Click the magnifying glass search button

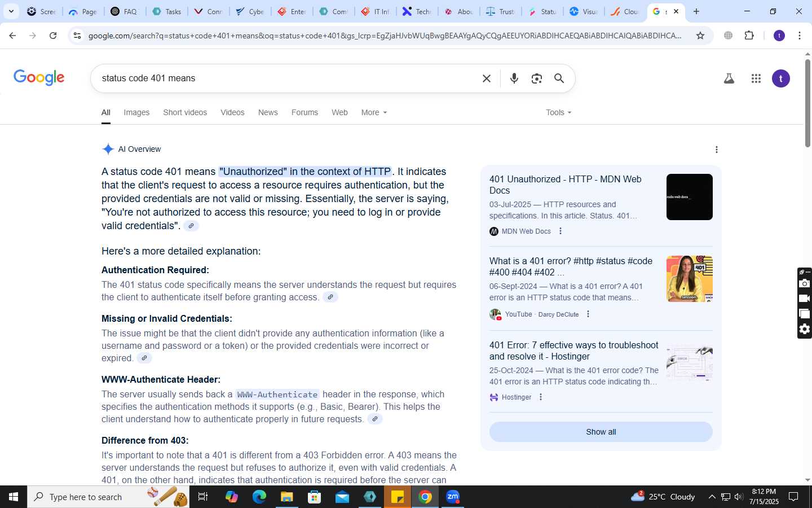(559, 78)
